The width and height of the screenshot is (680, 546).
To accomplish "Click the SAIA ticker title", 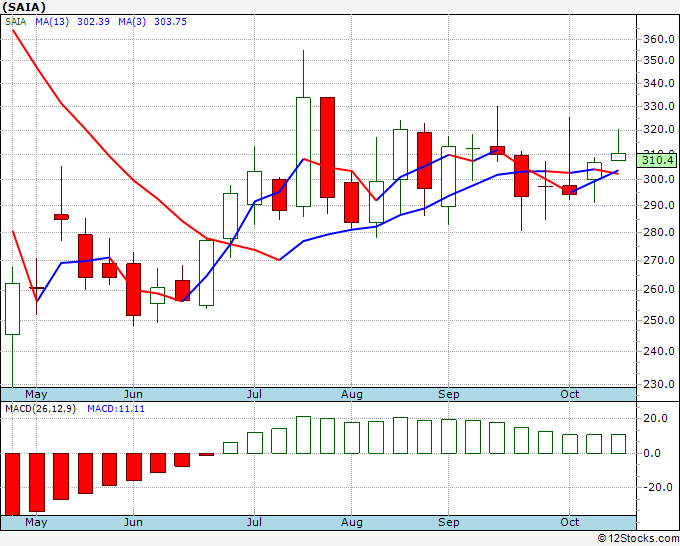I will [x=24, y=7].
